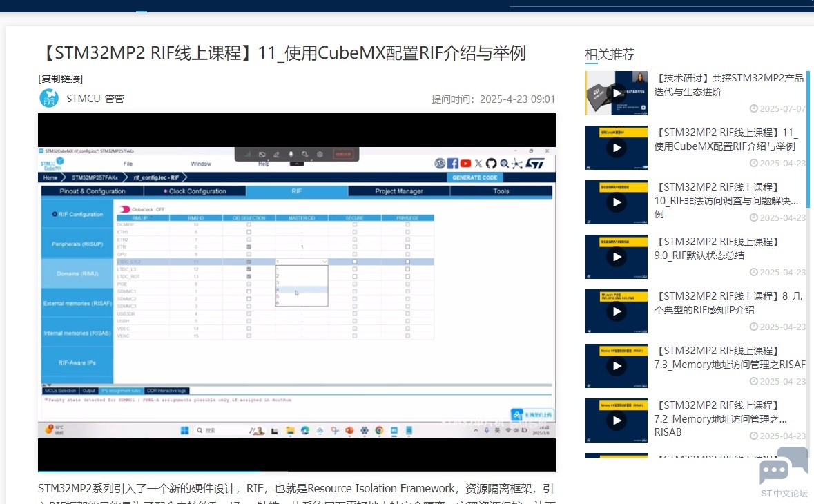This screenshot has width=814, height=504.
Task: Click the 复制链接 link
Action: 61,79
